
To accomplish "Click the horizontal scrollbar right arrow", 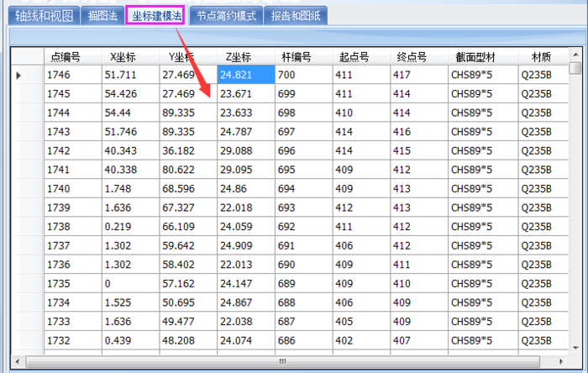I will [x=561, y=362].
